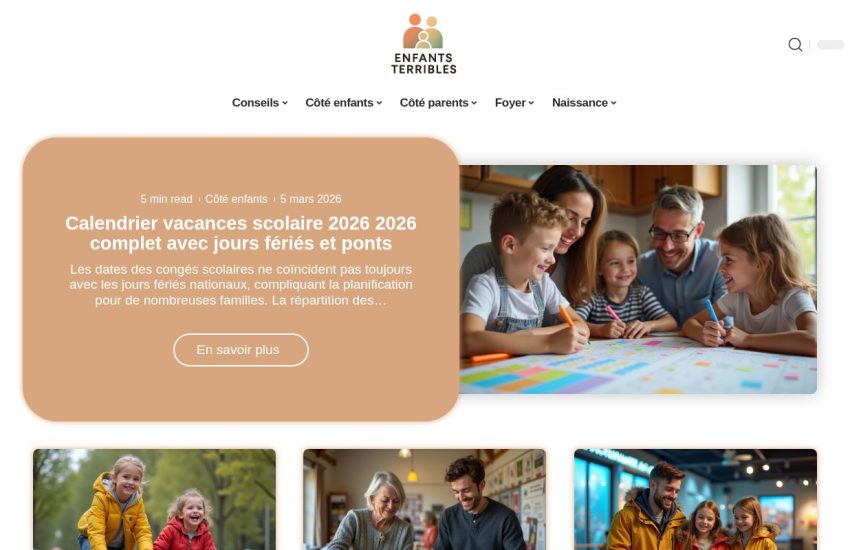The image size is (850, 550).
Task: Expand the Côté enfants chevron arrow
Action: 379,103
